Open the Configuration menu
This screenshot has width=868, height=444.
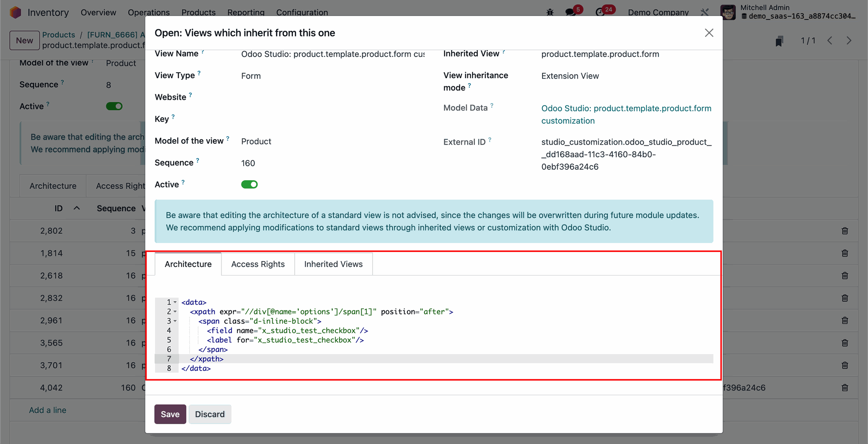tap(302, 12)
